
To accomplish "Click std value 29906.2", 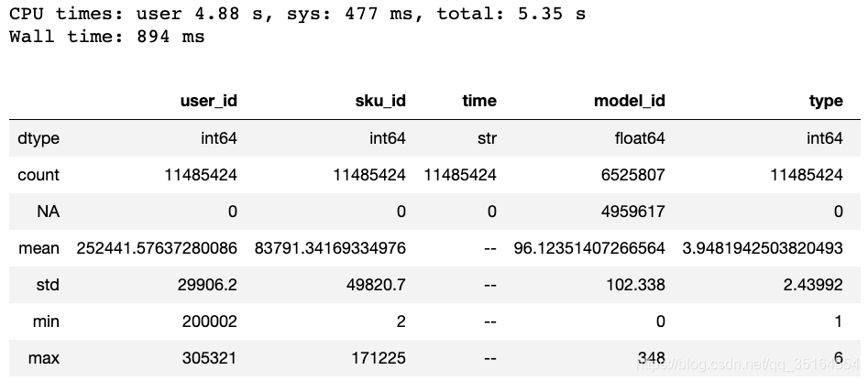I will click(x=206, y=285).
